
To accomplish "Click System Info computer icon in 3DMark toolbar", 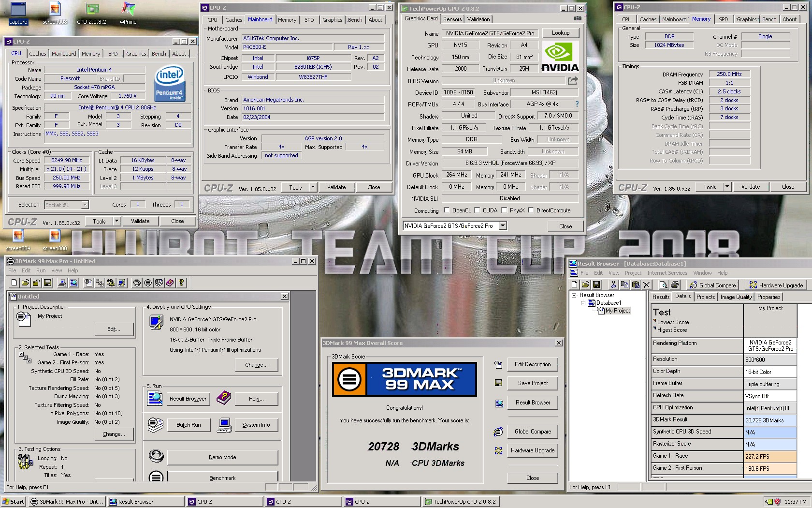I will coord(62,283).
